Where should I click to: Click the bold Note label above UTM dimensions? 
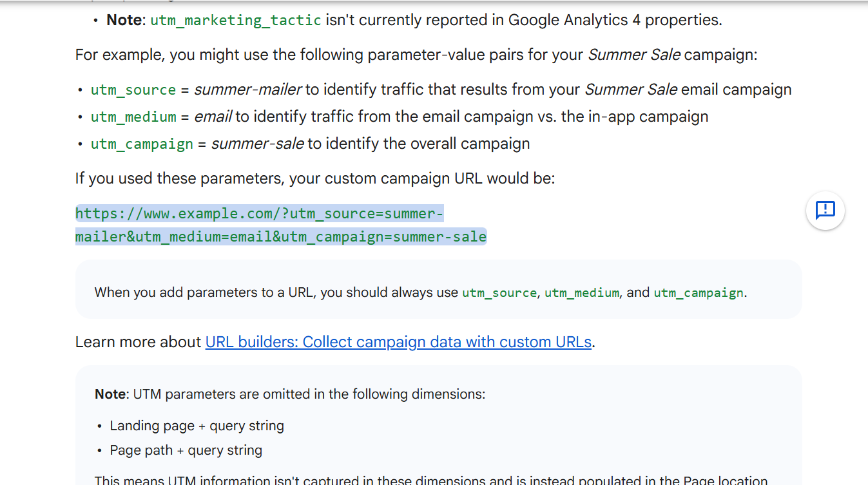(x=111, y=394)
